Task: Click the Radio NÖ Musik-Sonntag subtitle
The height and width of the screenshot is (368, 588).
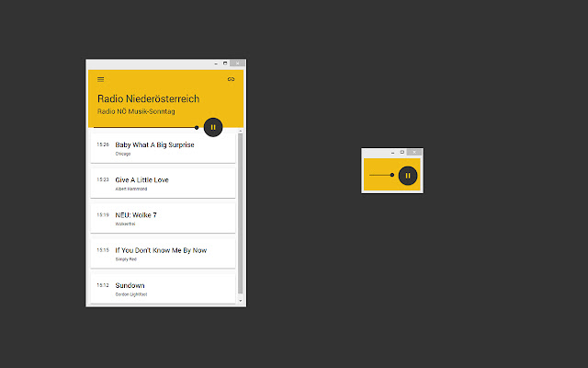Action: 136,111
